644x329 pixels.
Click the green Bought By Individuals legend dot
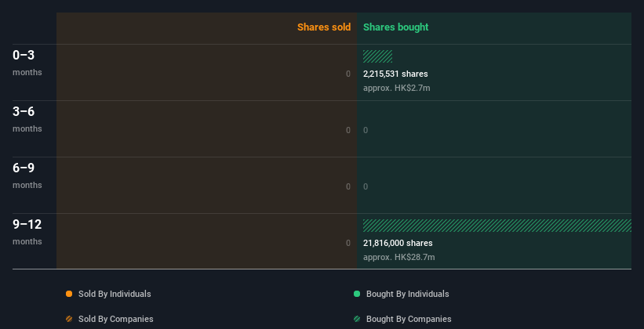(x=357, y=294)
